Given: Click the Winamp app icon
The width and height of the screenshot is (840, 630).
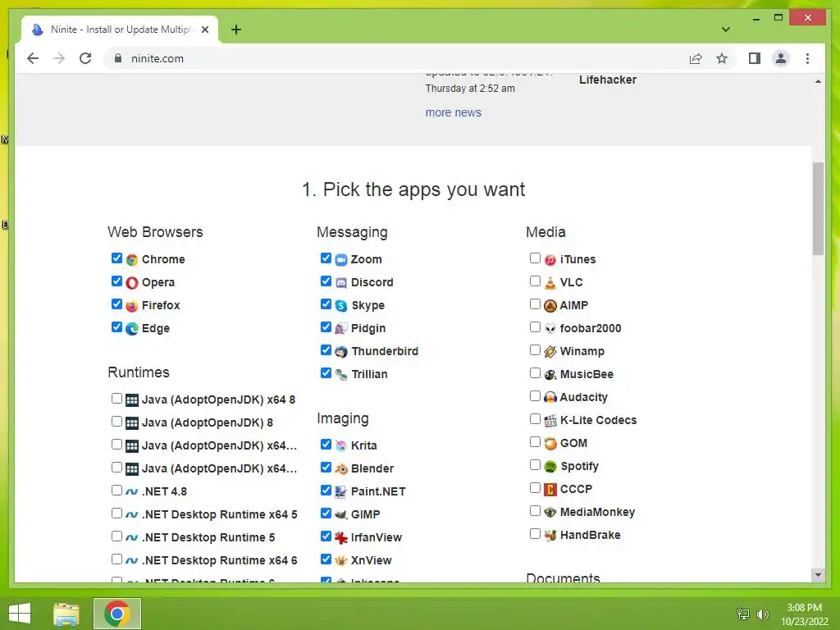Looking at the screenshot, I should pyautogui.click(x=550, y=352).
